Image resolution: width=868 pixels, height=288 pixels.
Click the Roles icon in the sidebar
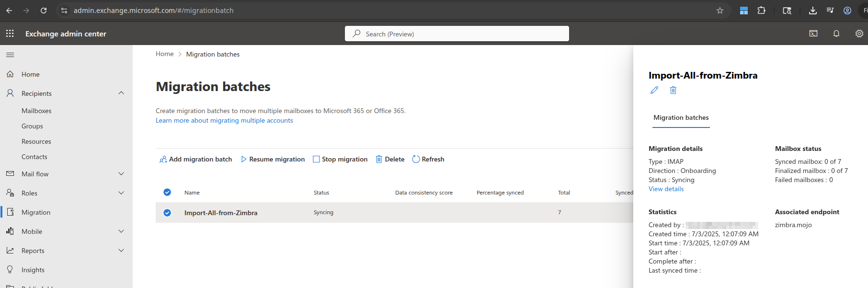(10, 193)
